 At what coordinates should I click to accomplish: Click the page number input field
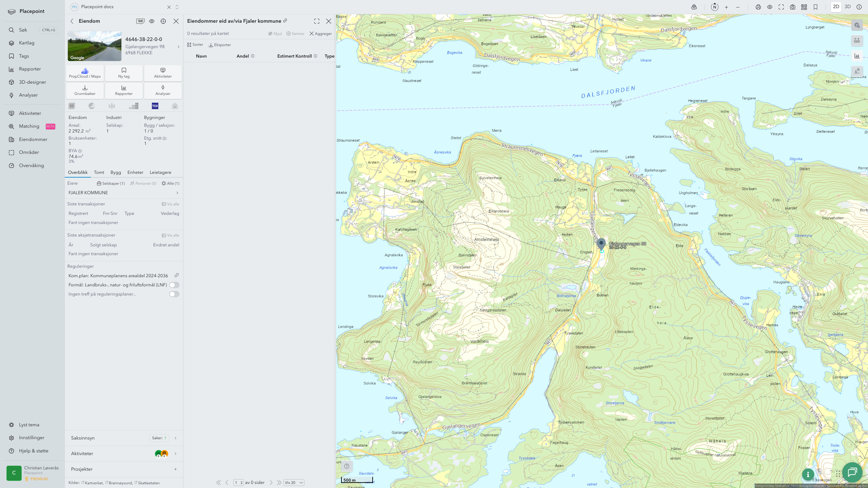tap(238, 483)
